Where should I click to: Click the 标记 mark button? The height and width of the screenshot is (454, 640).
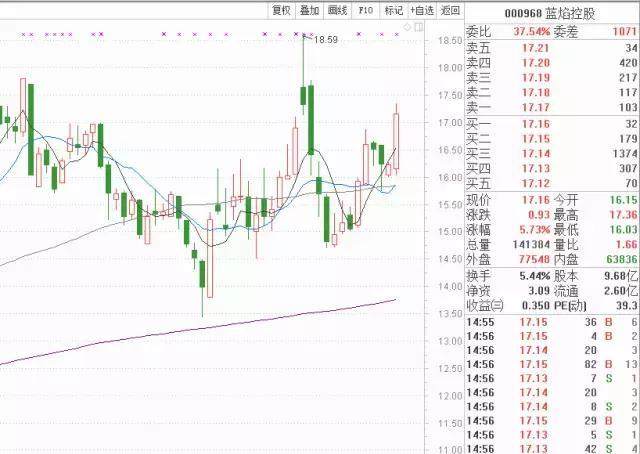coord(393,10)
